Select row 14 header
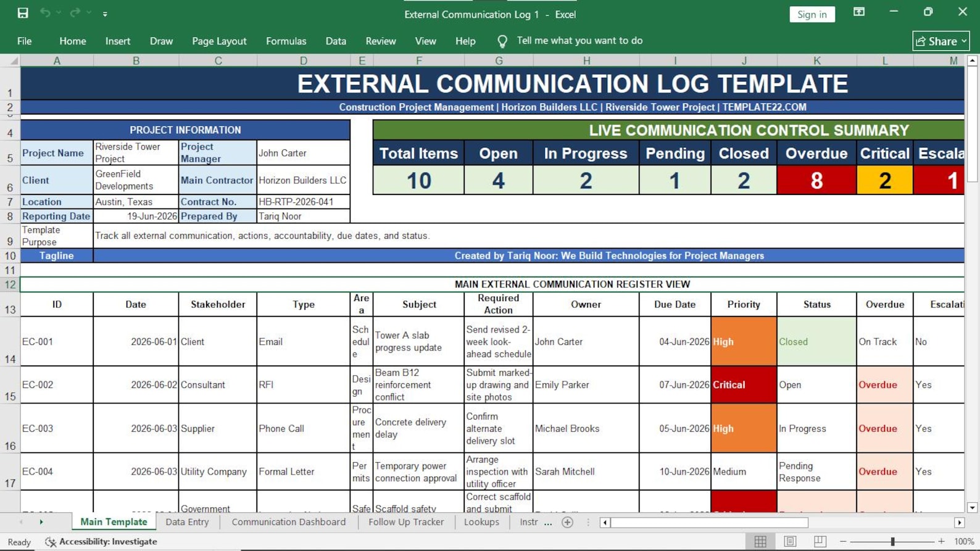The width and height of the screenshot is (980, 551). coord(10,341)
